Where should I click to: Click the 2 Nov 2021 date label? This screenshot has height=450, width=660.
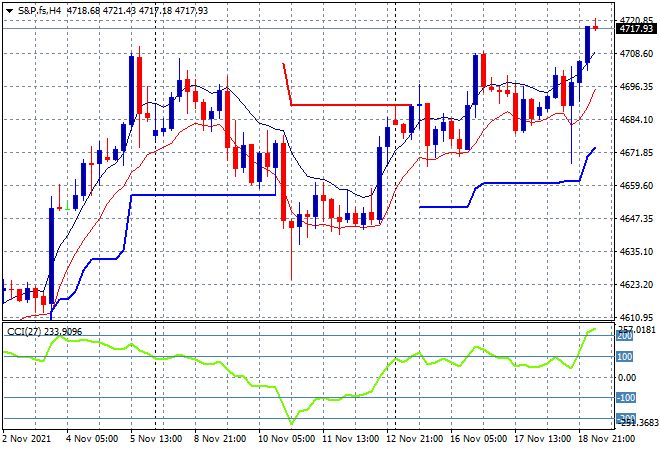click(27, 439)
